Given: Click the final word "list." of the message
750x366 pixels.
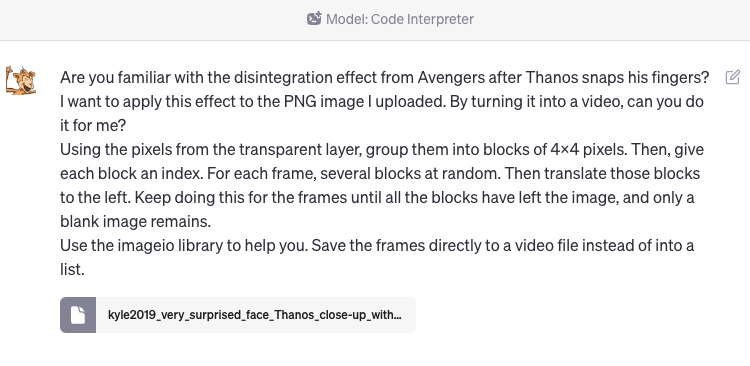Looking at the screenshot, I should (x=72, y=270).
